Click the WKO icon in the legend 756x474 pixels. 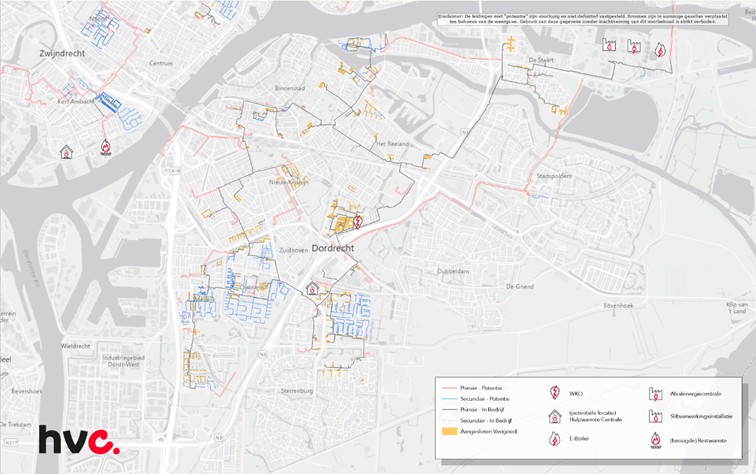pyautogui.click(x=554, y=393)
